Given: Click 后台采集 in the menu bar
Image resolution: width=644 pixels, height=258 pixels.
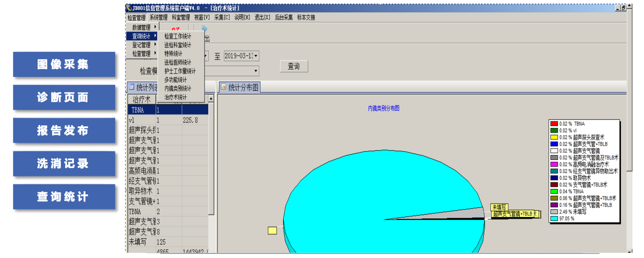Looking at the screenshot, I should point(284,18).
